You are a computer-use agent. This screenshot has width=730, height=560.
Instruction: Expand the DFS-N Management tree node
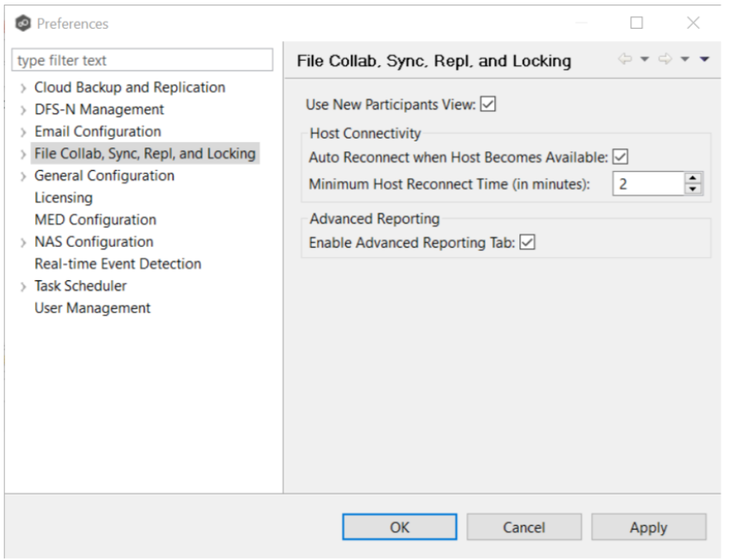pyautogui.click(x=24, y=110)
